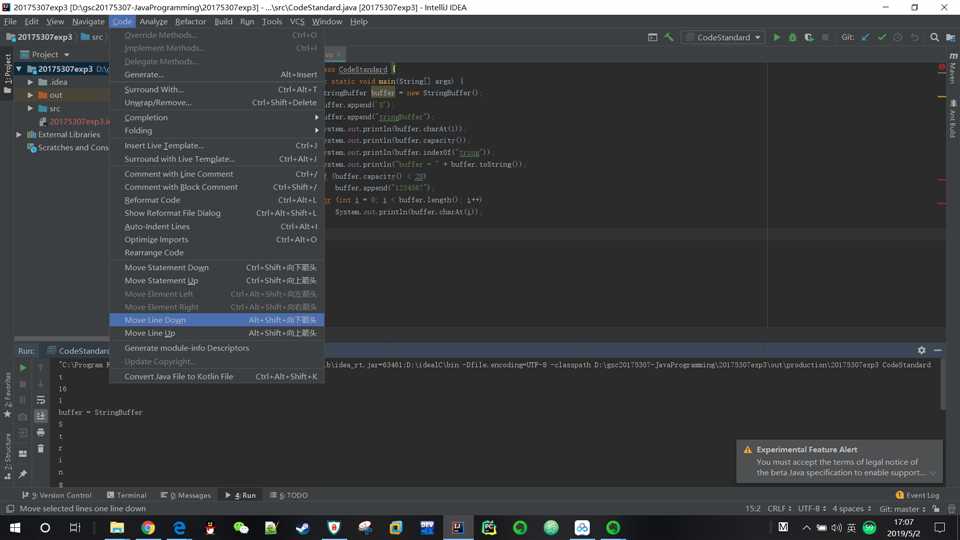Toggle the Structure side panel
Screen dimensions: 960x540
coord(7,456)
